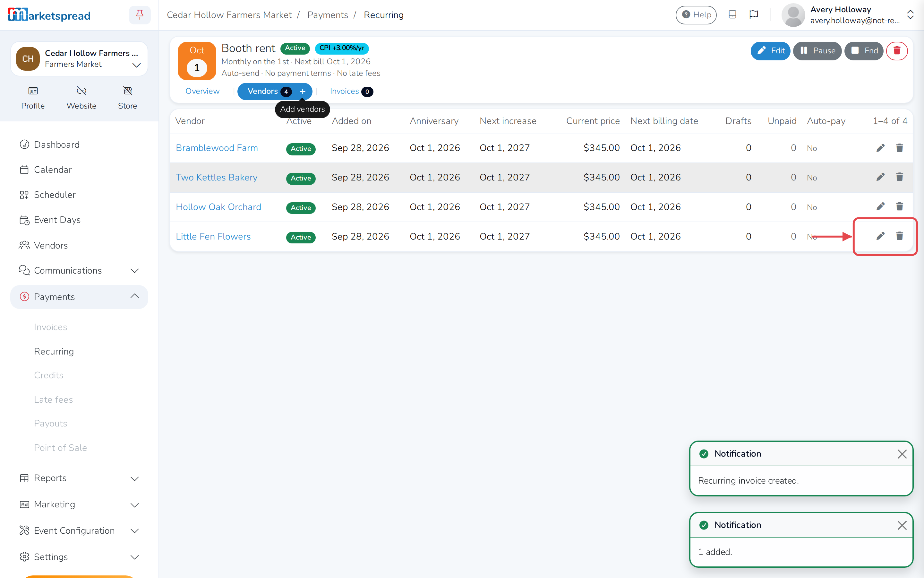This screenshot has width=924, height=578.
Task: Click the flag icon in header
Action: [x=753, y=15]
